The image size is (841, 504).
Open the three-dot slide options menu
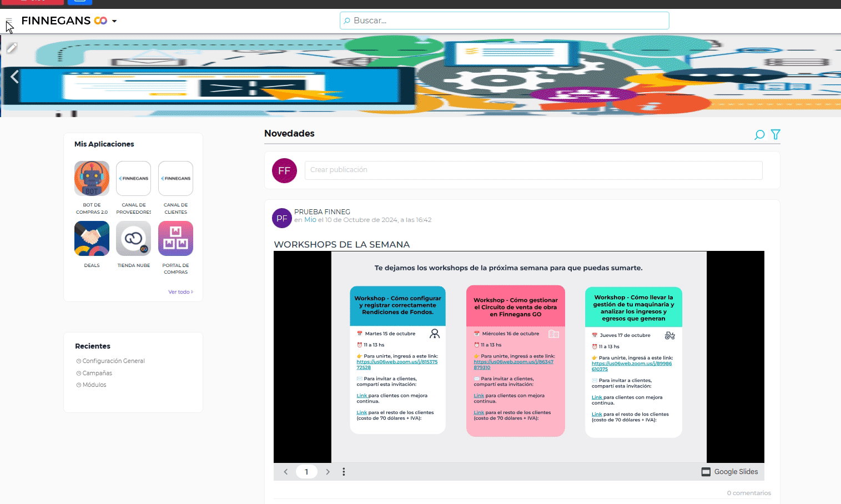tap(344, 472)
